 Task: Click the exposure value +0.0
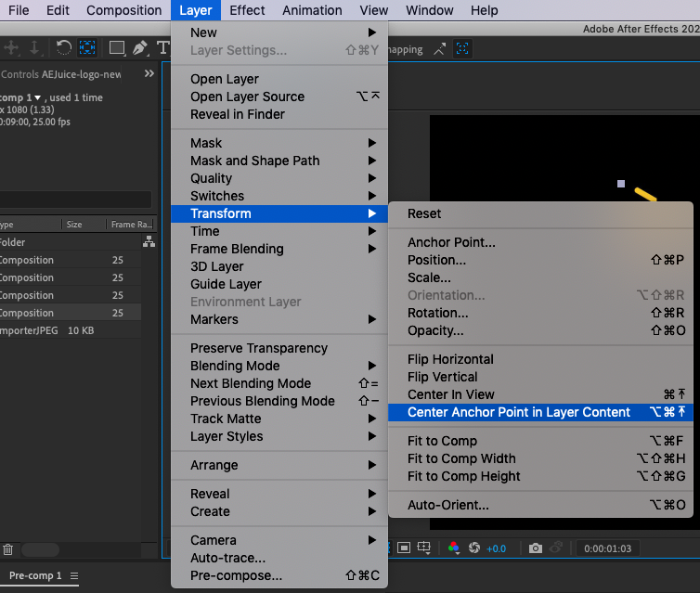(x=497, y=548)
